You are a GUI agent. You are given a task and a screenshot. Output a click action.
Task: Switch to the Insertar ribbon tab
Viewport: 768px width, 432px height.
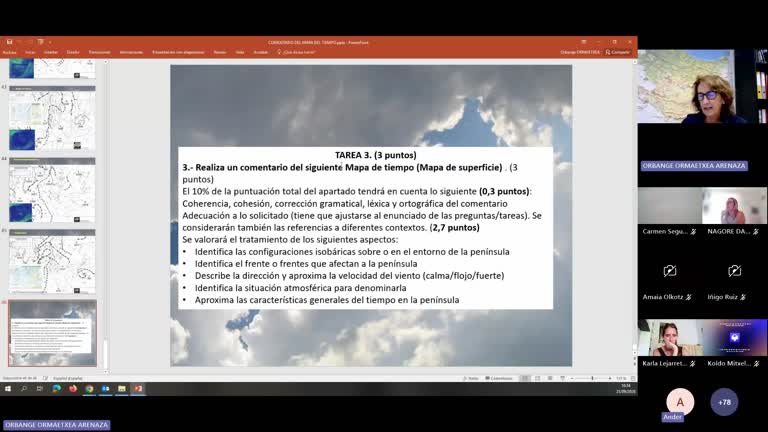click(51, 52)
